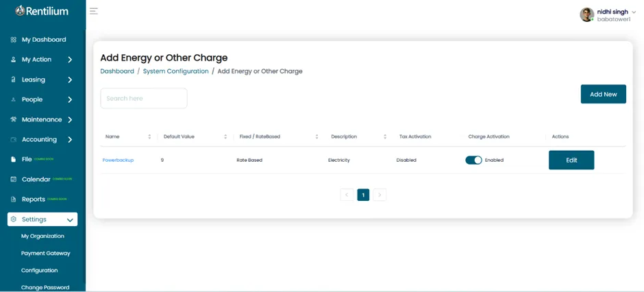This screenshot has width=644, height=292.
Task: Open Powerbackup charge link
Action: pos(118,160)
